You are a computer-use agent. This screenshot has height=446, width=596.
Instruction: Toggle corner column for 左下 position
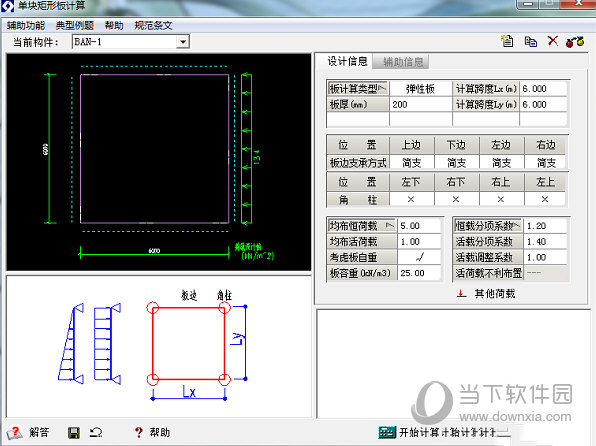pos(411,199)
